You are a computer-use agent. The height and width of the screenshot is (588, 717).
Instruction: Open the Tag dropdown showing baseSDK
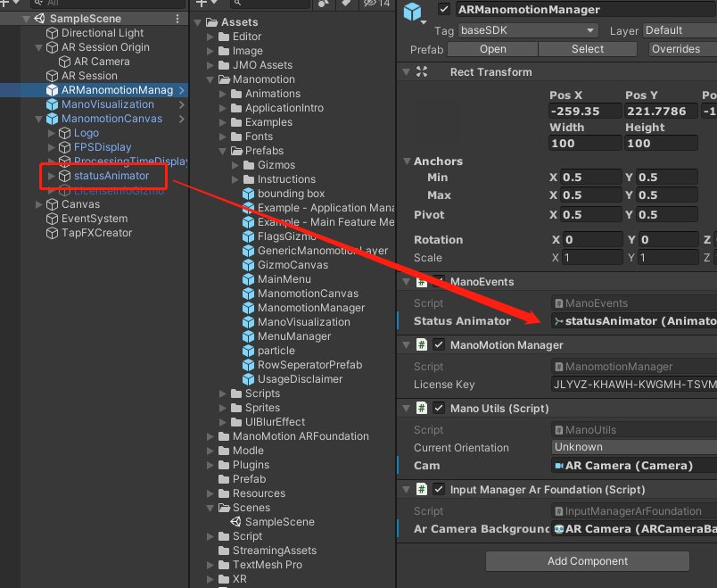tap(526, 29)
